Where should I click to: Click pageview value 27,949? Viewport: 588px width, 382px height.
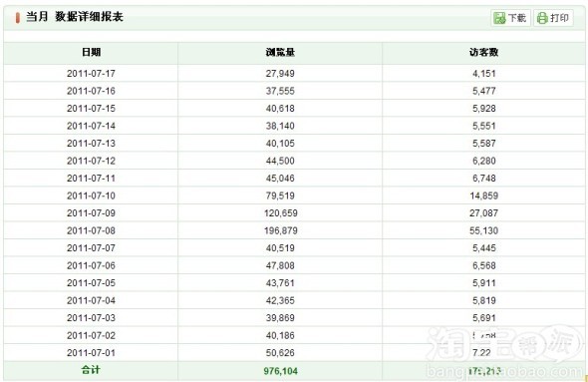[x=280, y=73]
